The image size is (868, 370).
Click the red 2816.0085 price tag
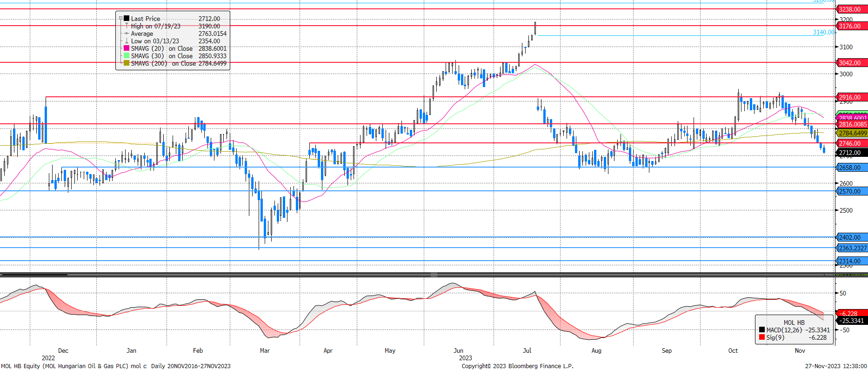(852, 124)
